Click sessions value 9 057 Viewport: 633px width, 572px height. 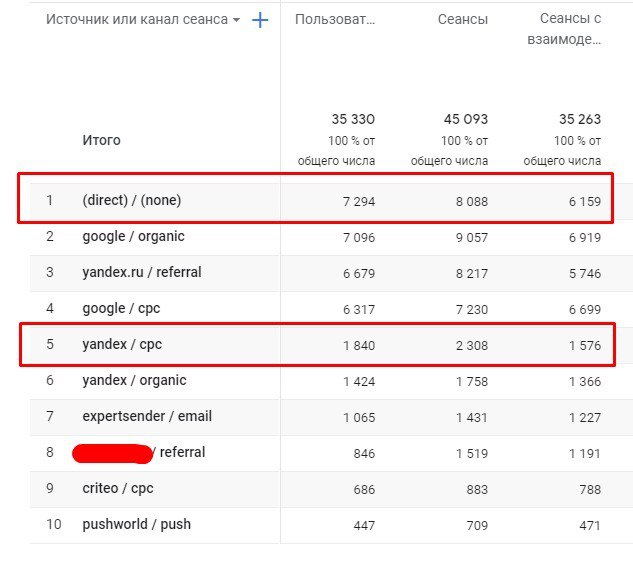pyautogui.click(x=472, y=237)
